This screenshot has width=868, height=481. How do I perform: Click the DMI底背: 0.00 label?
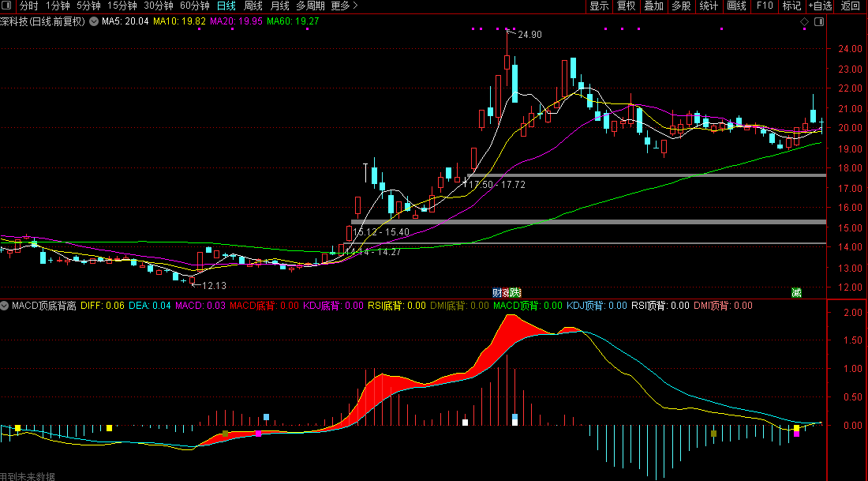point(459,306)
